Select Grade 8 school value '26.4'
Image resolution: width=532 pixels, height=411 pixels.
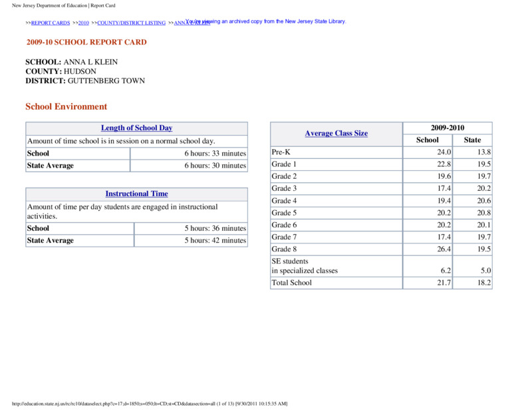point(444,249)
